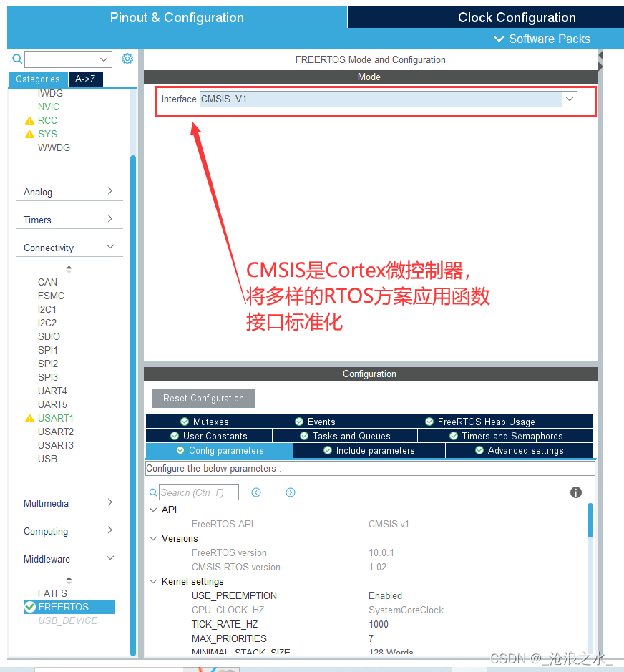Click the Reset Configuration button
This screenshot has width=624, height=672.
coord(203,398)
